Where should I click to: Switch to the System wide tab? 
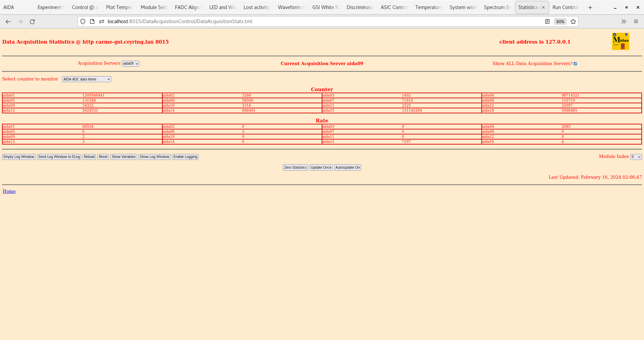pyautogui.click(x=463, y=7)
